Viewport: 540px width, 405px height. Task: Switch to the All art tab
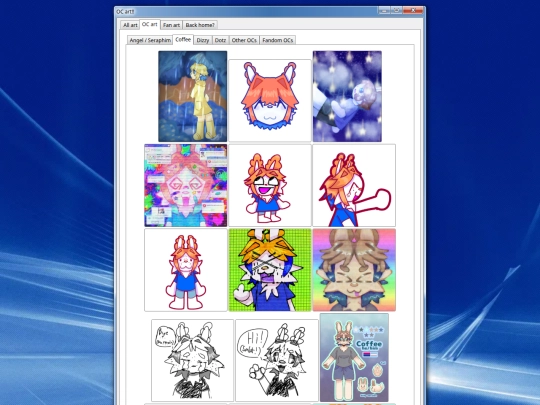click(130, 25)
